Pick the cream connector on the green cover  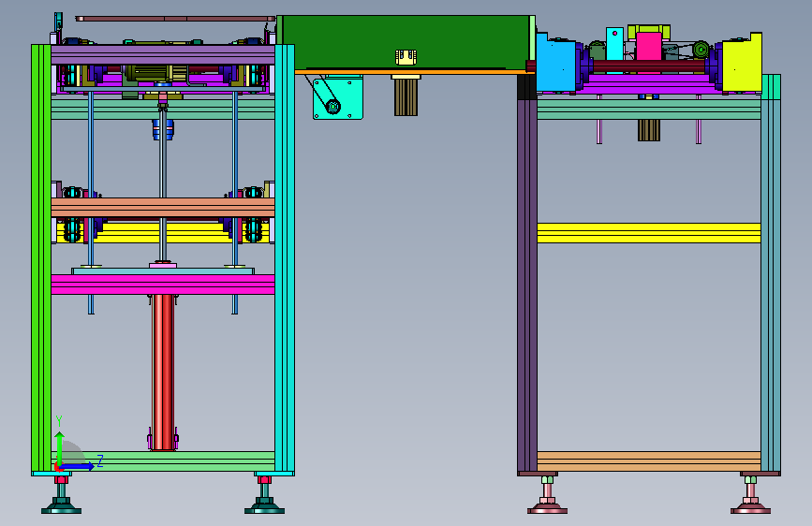pyautogui.click(x=406, y=57)
